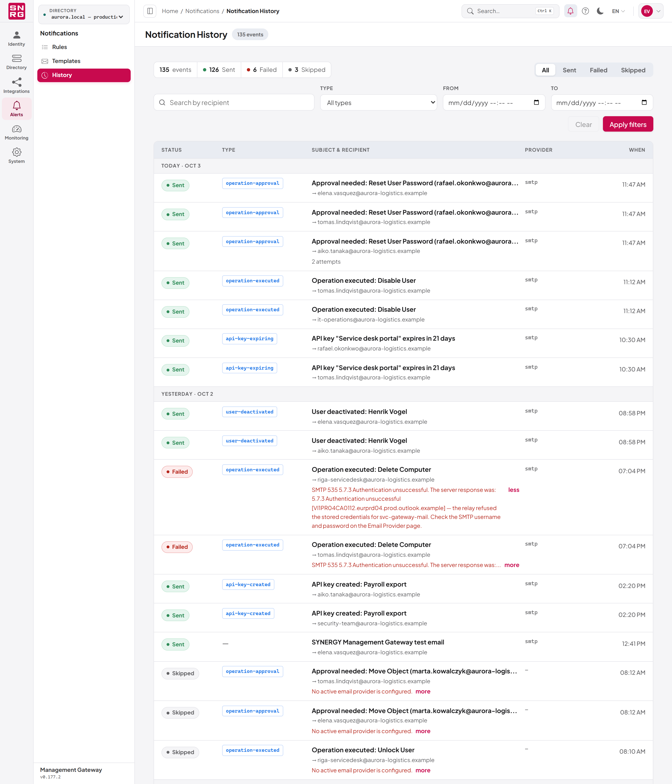This screenshot has height=784, width=672.
Task: Click the 6 Failed summary stat
Action: 262,70
